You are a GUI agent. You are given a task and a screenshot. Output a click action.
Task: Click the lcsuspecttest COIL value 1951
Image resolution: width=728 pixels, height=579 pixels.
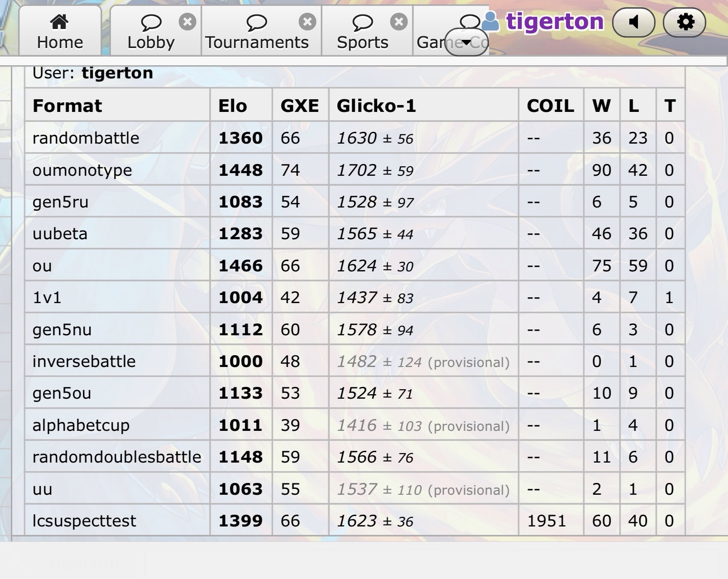tap(546, 521)
